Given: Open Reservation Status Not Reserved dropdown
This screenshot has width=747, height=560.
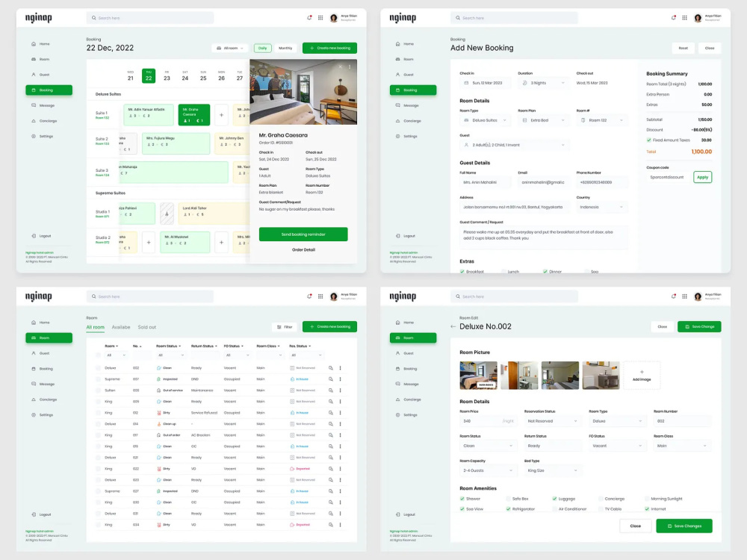Looking at the screenshot, I should [x=553, y=421].
